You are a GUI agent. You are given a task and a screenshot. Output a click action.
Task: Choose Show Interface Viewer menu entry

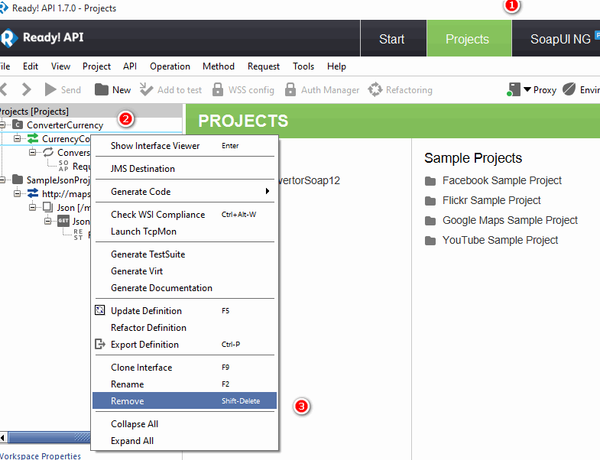coord(154,145)
